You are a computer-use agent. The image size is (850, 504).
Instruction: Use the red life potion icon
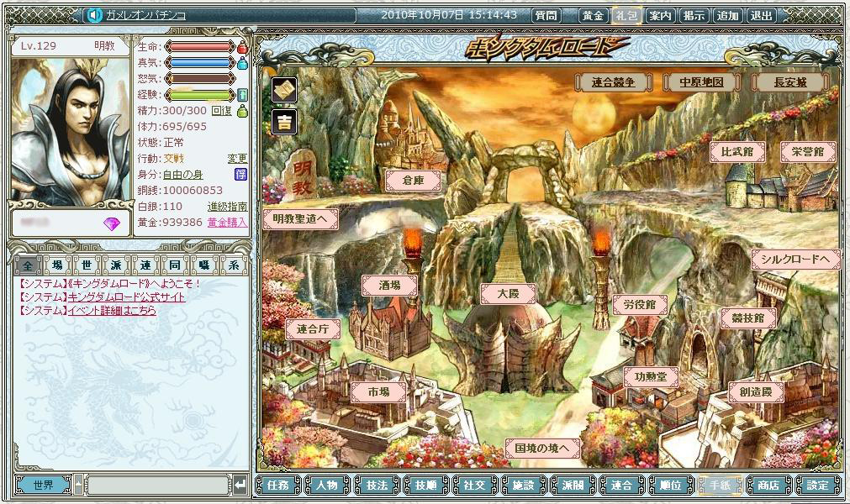click(x=242, y=47)
